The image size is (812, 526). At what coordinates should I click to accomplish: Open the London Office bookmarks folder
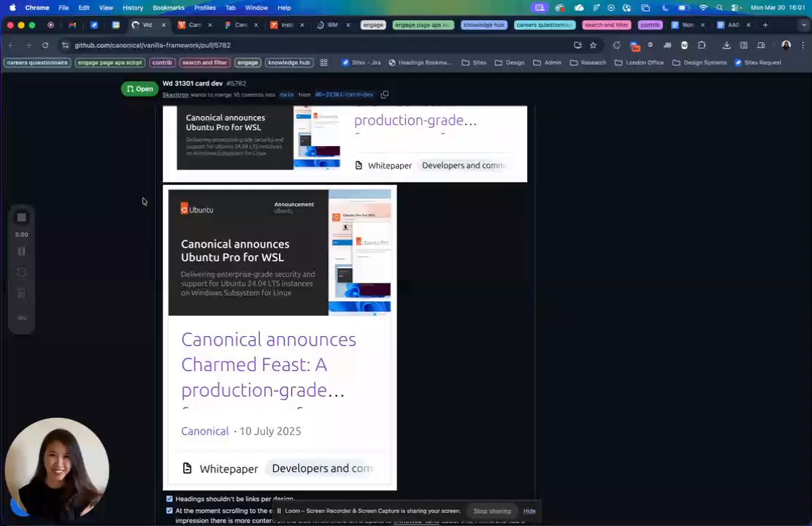(639, 63)
